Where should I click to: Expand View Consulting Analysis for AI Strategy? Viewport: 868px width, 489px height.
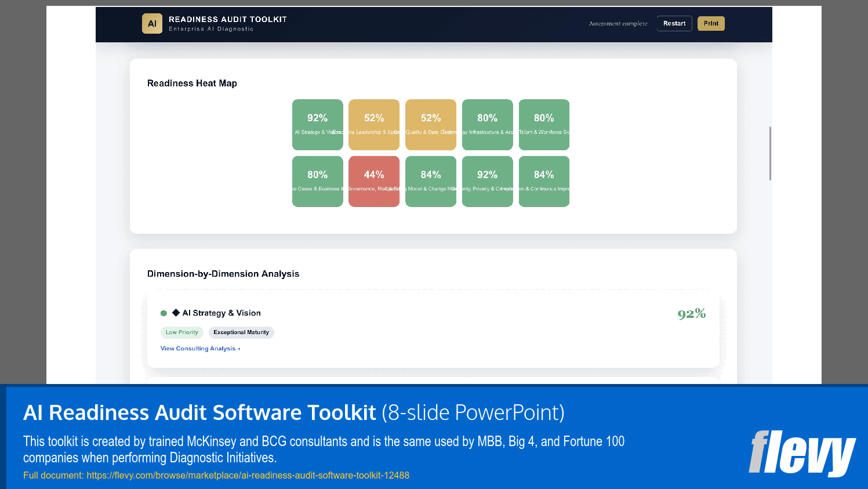200,349
